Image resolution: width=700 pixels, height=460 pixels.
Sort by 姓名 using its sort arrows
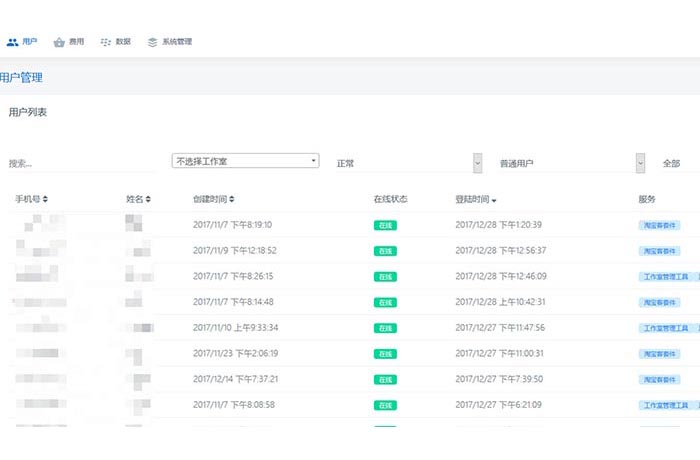(148, 199)
